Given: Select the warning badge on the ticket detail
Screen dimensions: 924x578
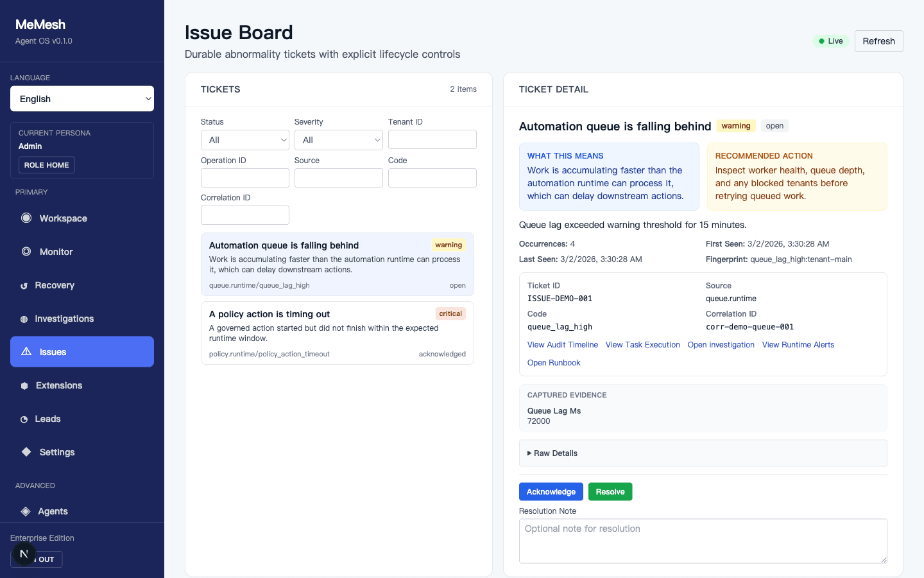Looking at the screenshot, I should (735, 126).
